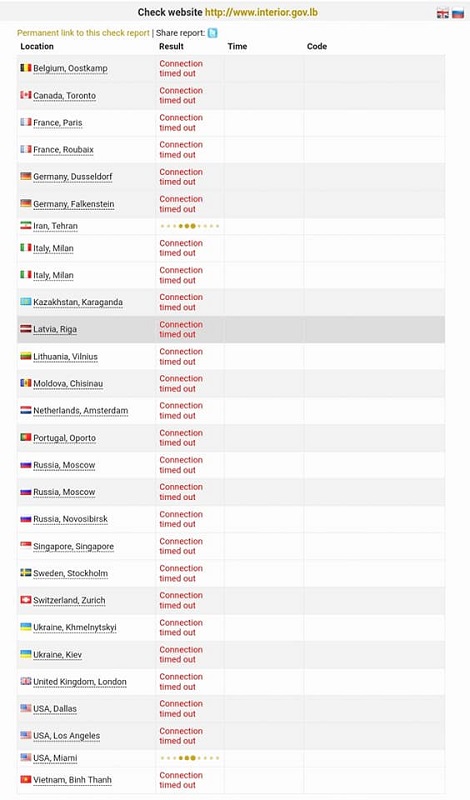470x800 pixels.
Task: Select the United Kingdom, London location
Action: point(80,682)
